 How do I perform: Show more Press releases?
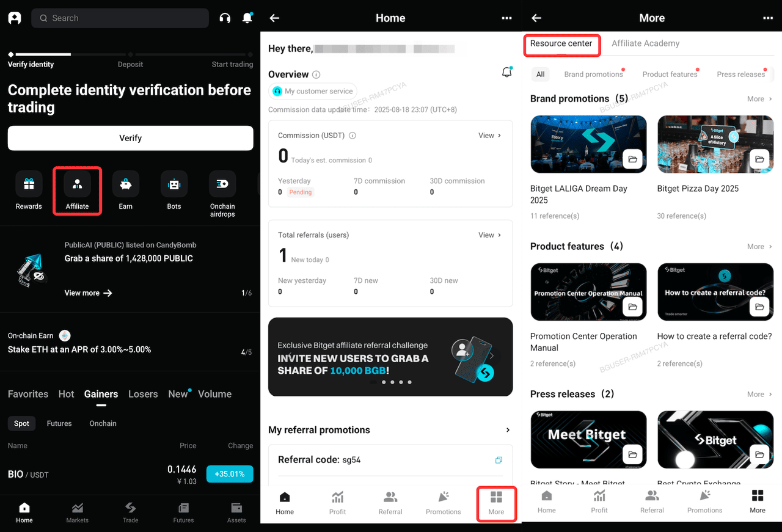click(760, 395)
